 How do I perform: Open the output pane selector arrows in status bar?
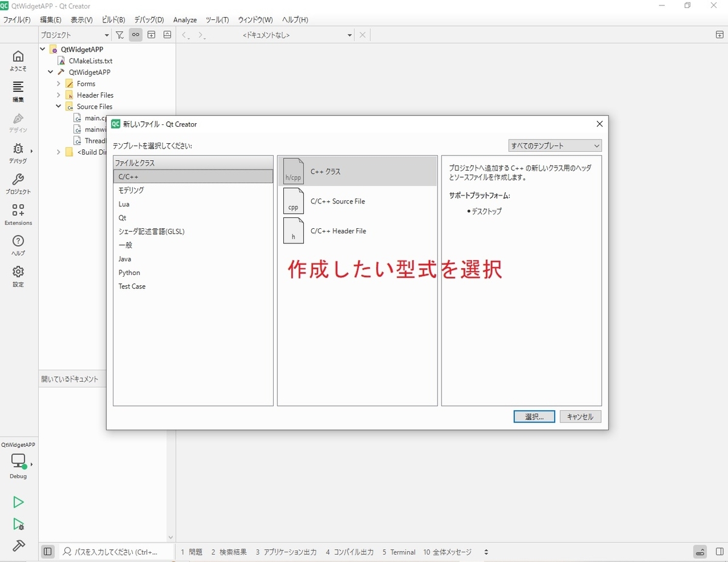coord(486,552)
